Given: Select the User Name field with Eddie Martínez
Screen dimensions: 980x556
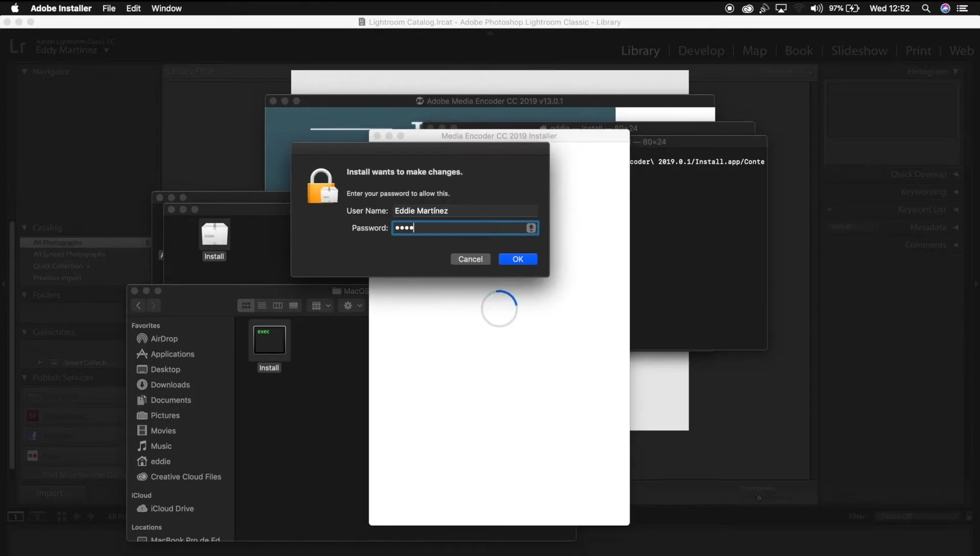Looking at the screenshot, I should [x=465, y=211].
